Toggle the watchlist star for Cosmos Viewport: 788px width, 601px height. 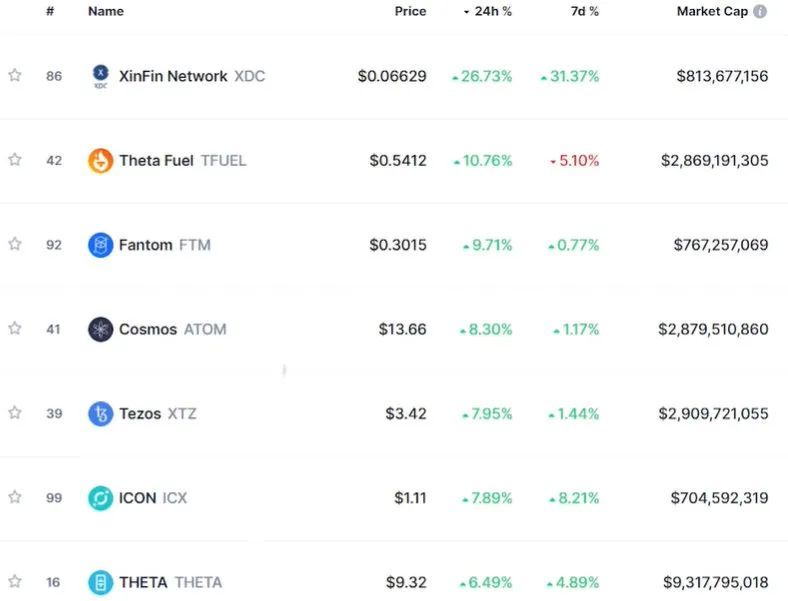click(15, 329)
